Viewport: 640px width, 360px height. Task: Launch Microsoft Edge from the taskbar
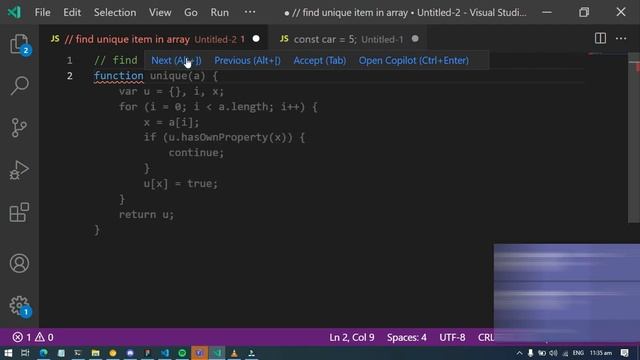coord(43,353)
